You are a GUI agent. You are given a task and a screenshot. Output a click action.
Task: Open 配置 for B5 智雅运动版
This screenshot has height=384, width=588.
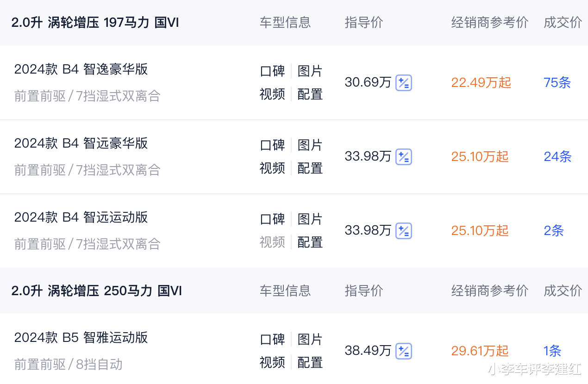(310, 363)
